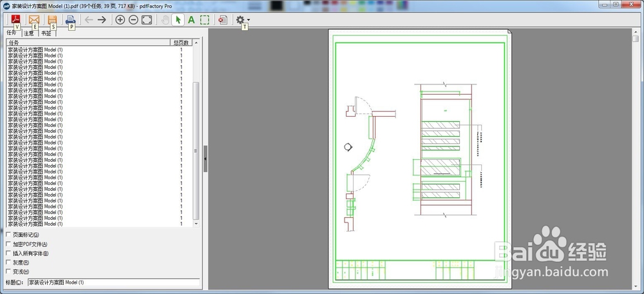Image resolution: width=644 pixels, height=294 pixels.
Task: Select the dashed rectangle crop tool
Action: [x=205, y=20]
